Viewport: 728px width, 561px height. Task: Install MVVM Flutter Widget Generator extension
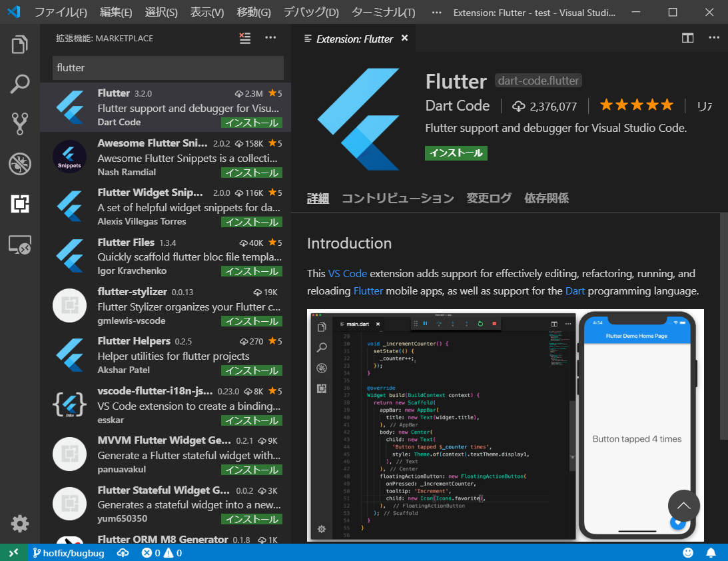[x=252, y=470]
